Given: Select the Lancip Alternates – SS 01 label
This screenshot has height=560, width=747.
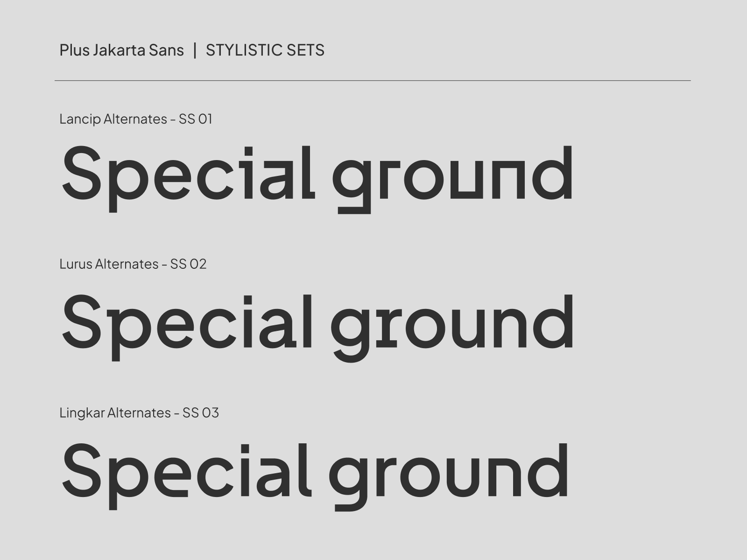Looking at the screenshot, I should pyautogui.click(x=136, y=119).
